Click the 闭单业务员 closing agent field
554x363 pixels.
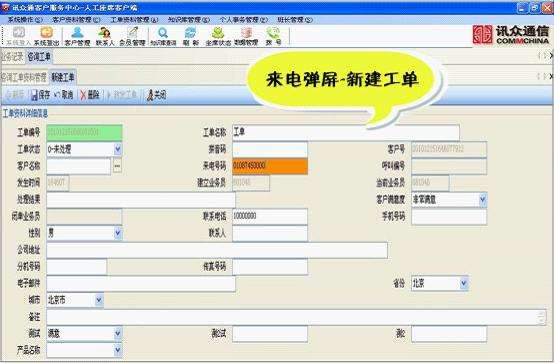tap(84, 216)
